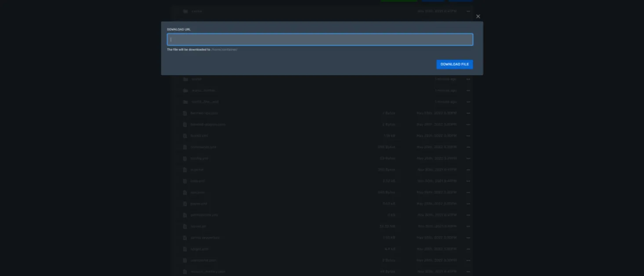Open options menu for usercache.json

pyautogui.click(x=468, y=261)
